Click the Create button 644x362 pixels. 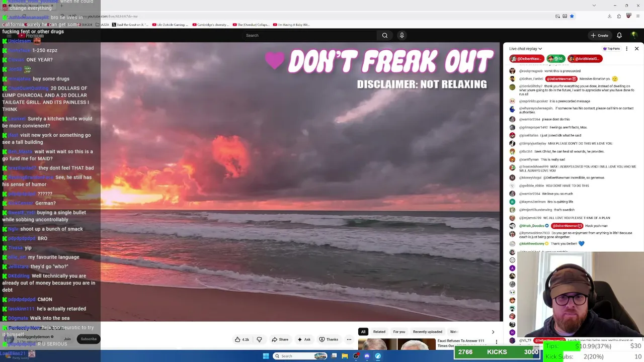[x=600, y=35]
